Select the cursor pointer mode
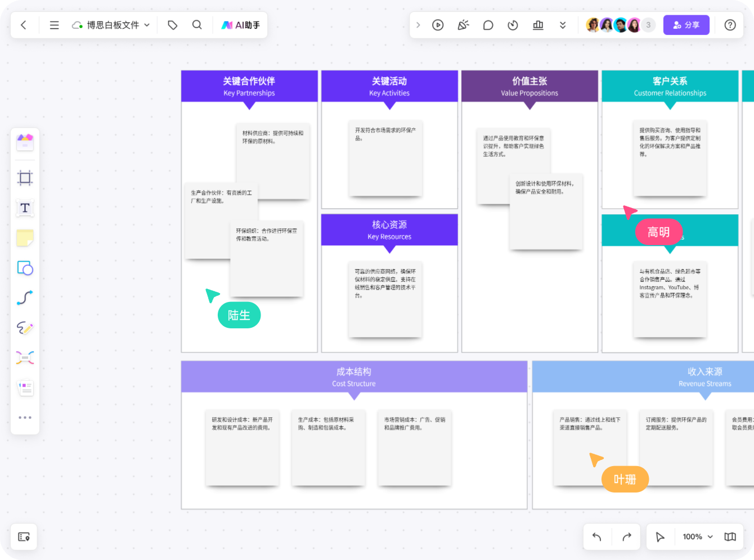Image resolution: width=754 pixels, height=560 pixels. pos(660,537)
